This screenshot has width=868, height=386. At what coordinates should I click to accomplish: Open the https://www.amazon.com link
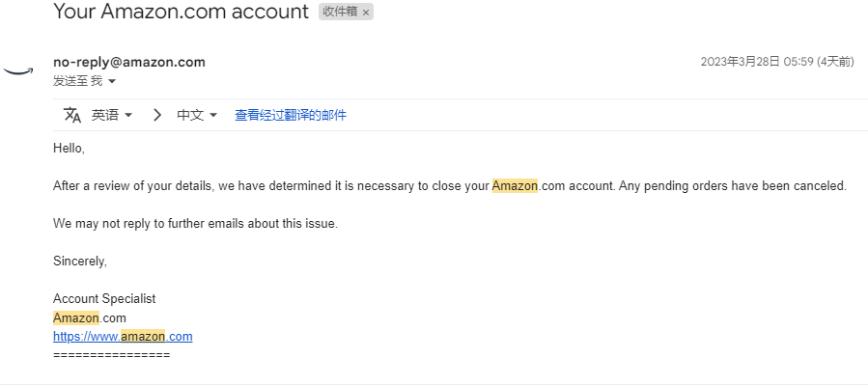pyautogui.click(x=123, y=336)
